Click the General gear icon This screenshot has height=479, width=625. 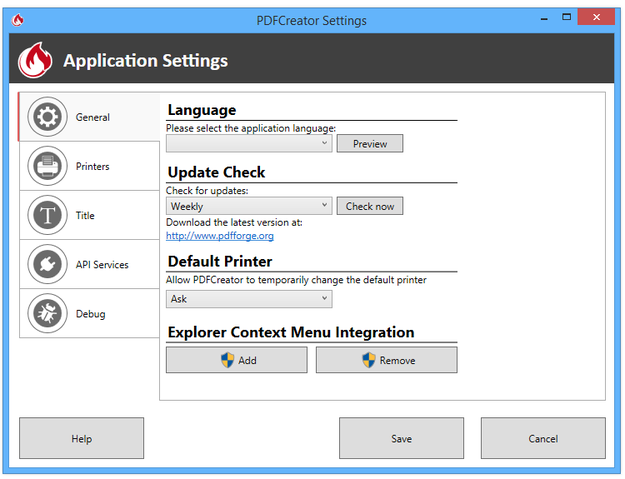47,117
